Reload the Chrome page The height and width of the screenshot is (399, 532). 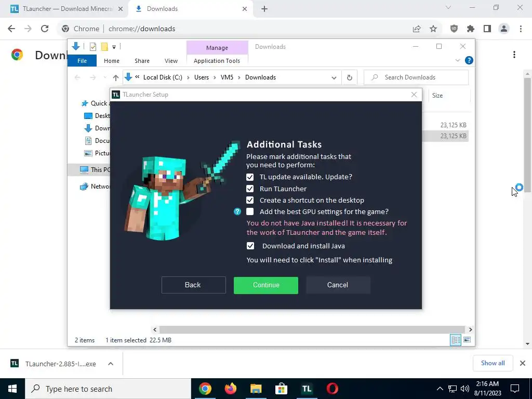[45, 29]
